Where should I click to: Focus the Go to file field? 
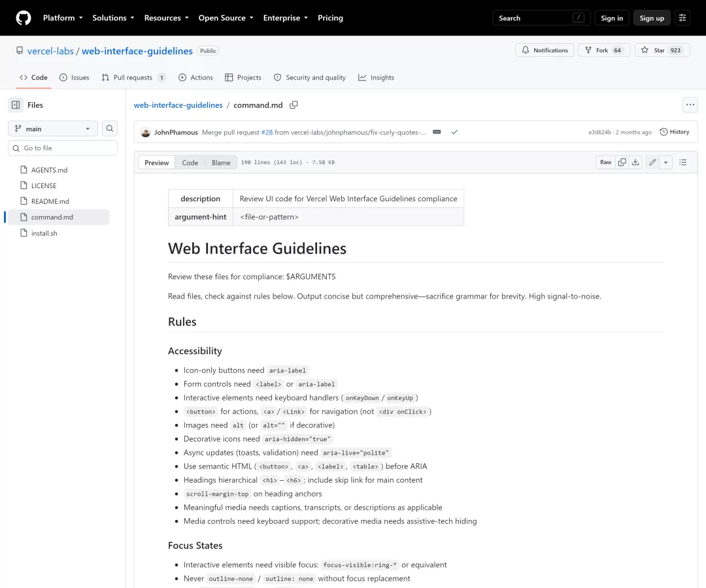[63, 148]
